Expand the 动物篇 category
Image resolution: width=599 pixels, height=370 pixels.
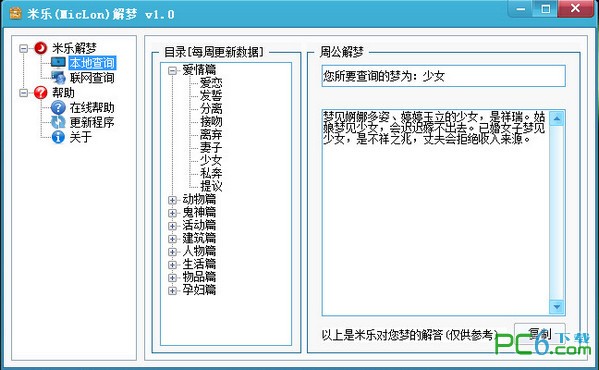(172, 200)
